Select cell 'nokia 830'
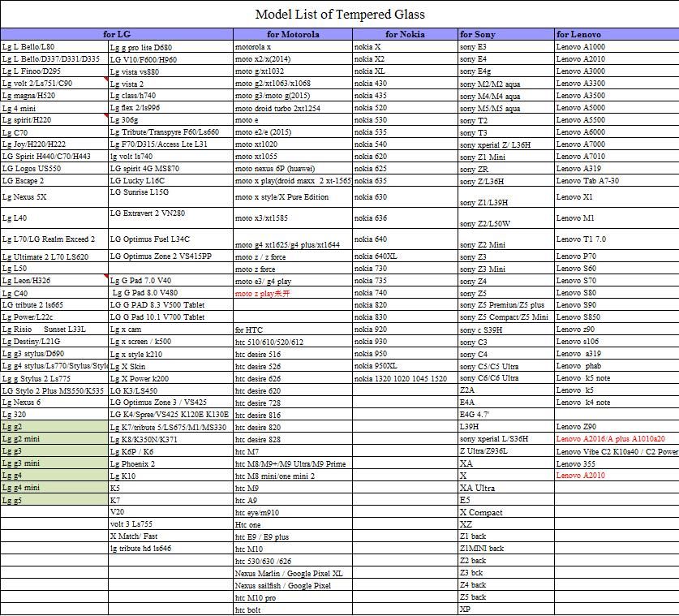The image size is (679, 616). [x=405, y=317]
